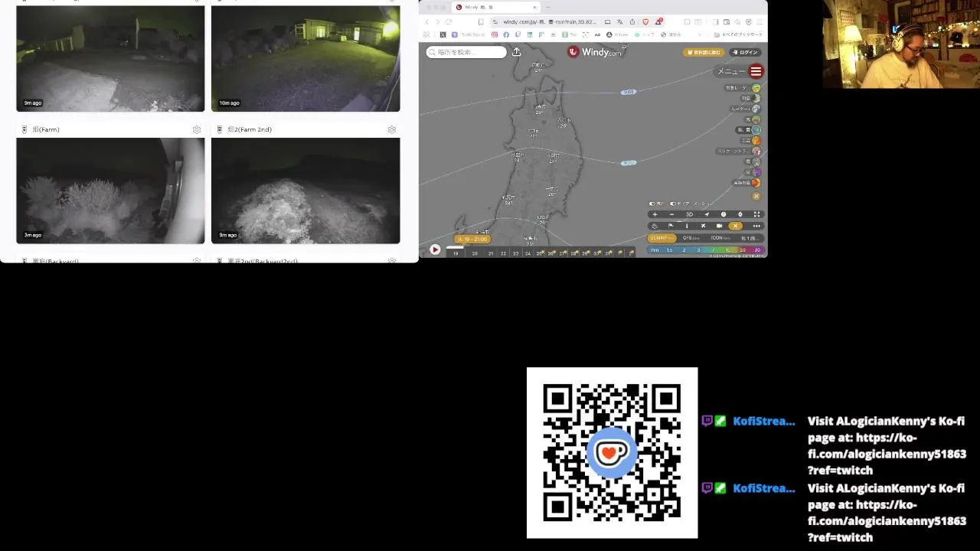Open the Facebook bookmark

coord(506,34)
